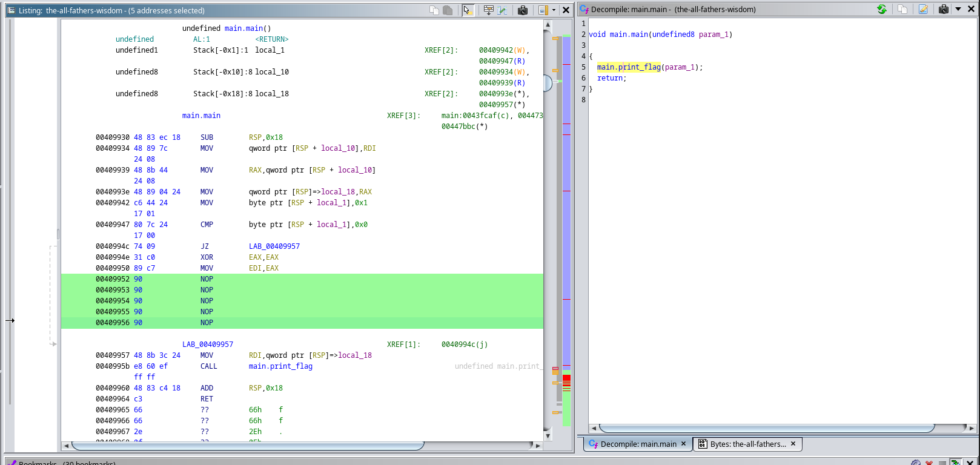The height and width of the screenshot is (465, 980).
Task: Click XREF 0040994c(j)
Action: (465, 345)
